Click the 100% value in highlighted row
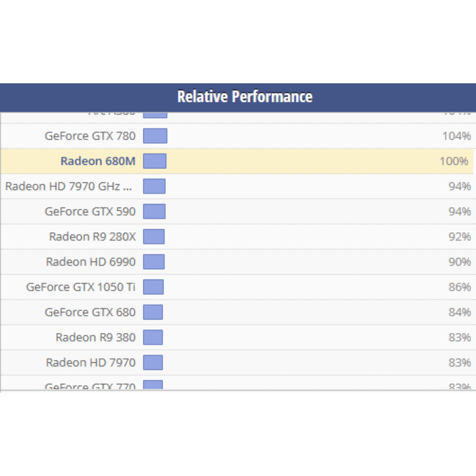The image size is (476, 476). [x=454, y=161]
